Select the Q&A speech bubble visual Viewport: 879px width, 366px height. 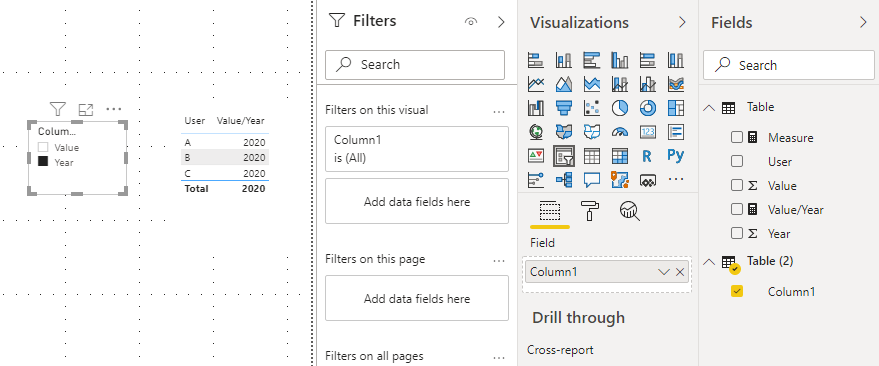[x=592, y=179]
